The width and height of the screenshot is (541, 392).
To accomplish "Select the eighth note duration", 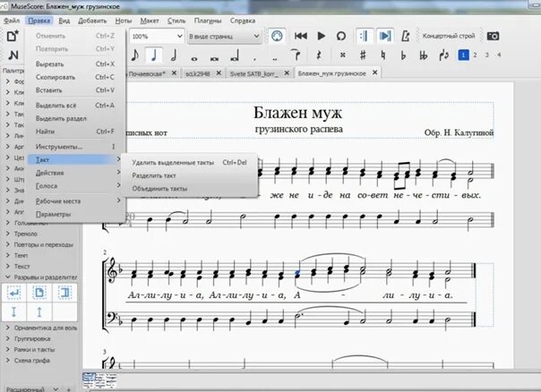I will tap(135, 55).
